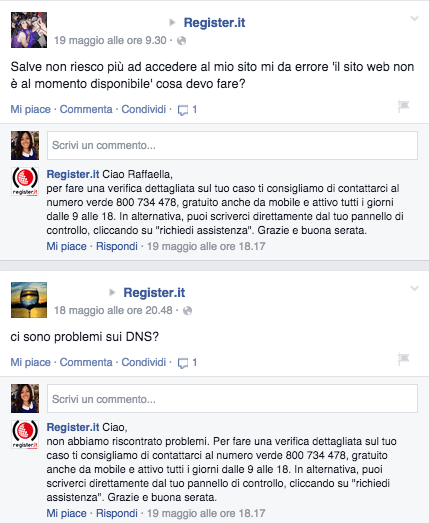Click globe privacy icon on 19 maggio post
Screen dimensions: 429x523
coord(181,41)
